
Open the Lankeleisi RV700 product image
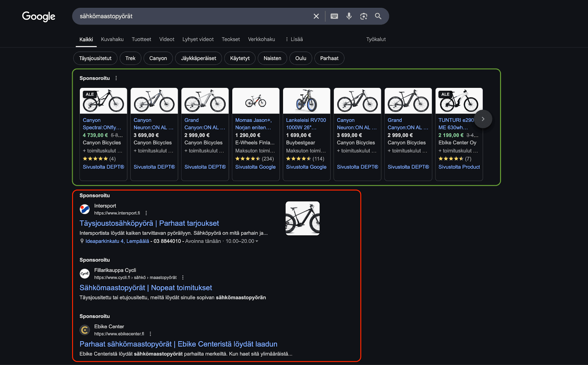coord(306,101)
